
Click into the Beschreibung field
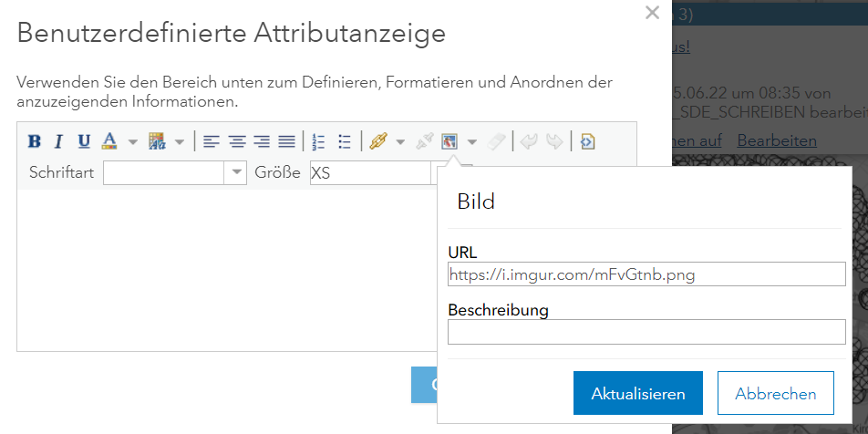646,332
